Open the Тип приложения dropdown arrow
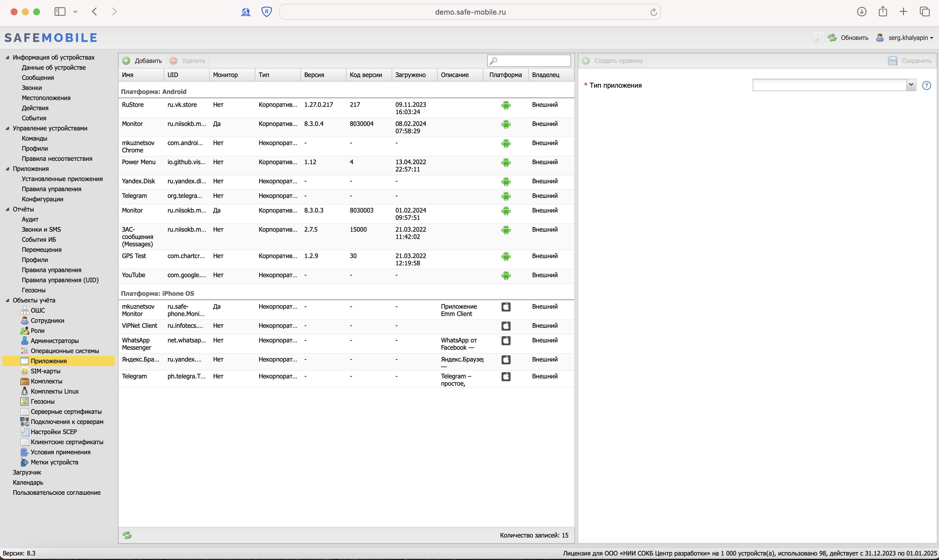The width and height of the screenshot is (939, 560). click(x=911, y=85)
